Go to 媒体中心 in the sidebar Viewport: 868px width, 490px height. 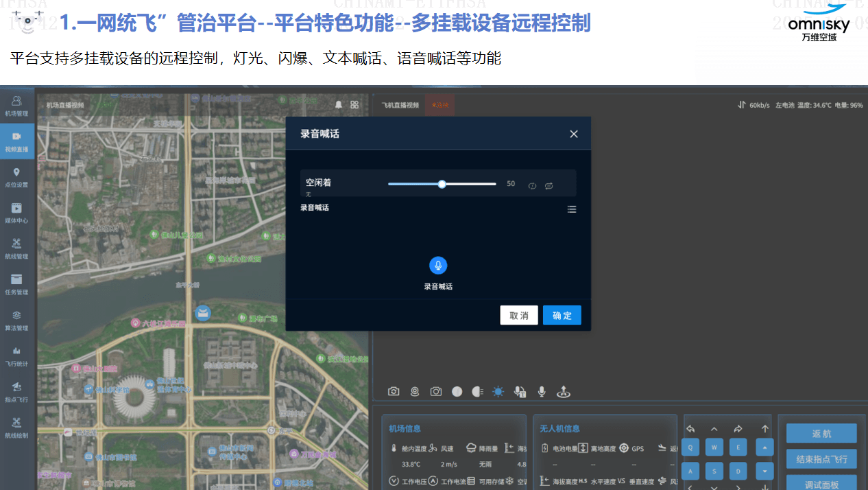click(16, 213)
